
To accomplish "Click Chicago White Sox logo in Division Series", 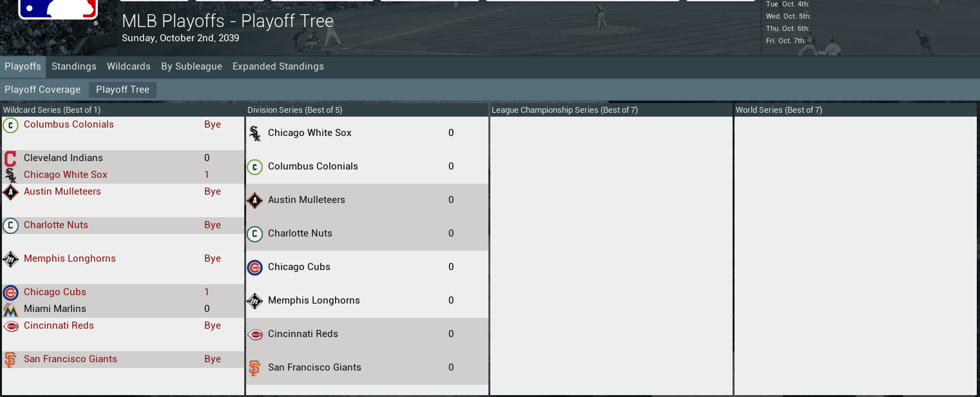I will pyautogui.click(x=255, y=133).
